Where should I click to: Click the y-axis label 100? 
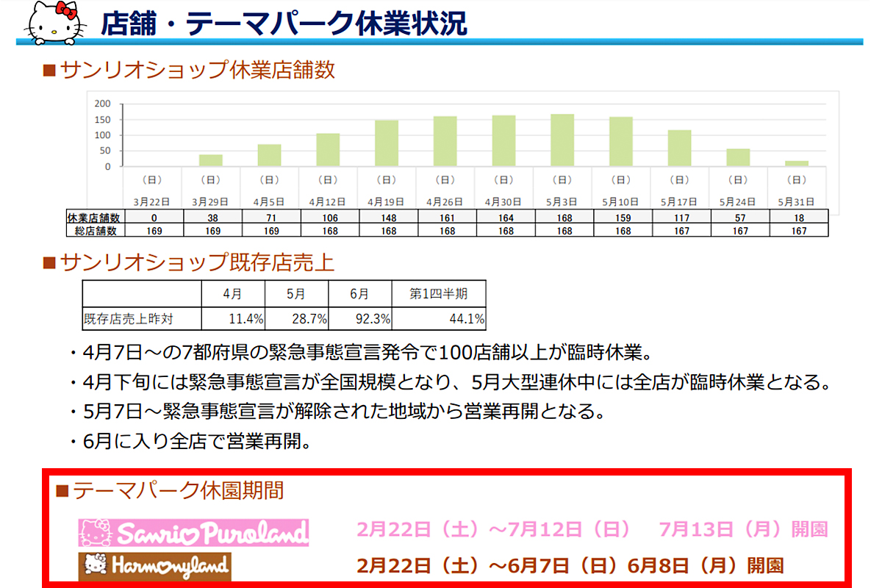point(103,135)
